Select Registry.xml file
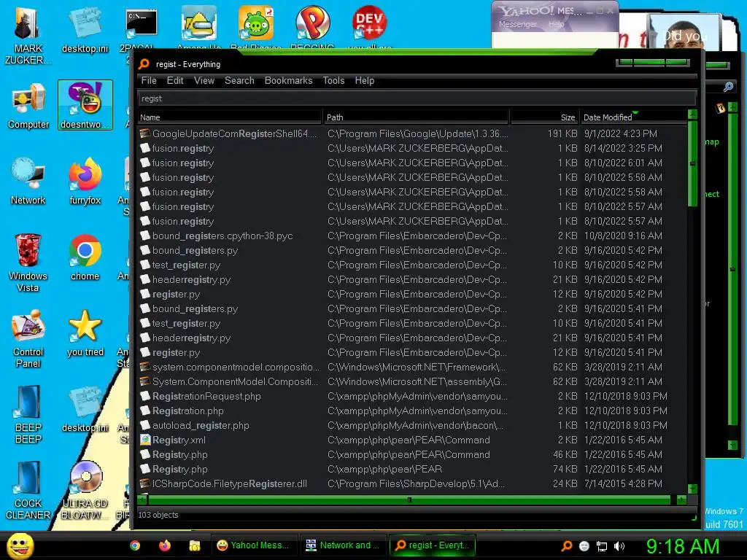The width and height of the screenshot is (747, 560). coord(413,440)
